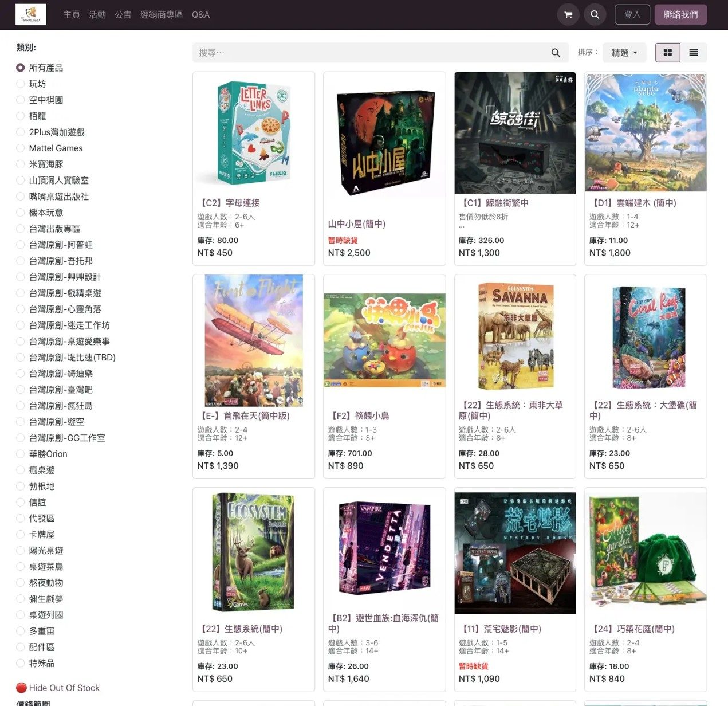Open 【22】生態系統：大堡礁(簡中) product
This screenshot has width=728, height=706.
[x=643, y=410]
